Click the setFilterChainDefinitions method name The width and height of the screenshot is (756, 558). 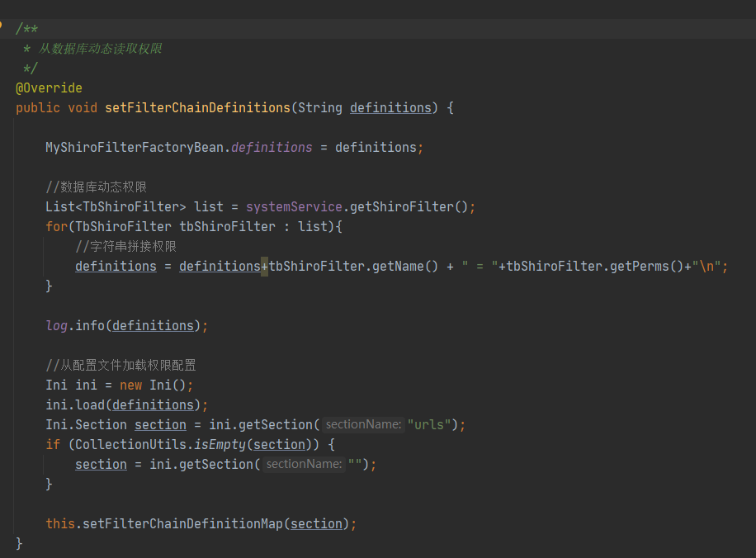tap(197, 107)
